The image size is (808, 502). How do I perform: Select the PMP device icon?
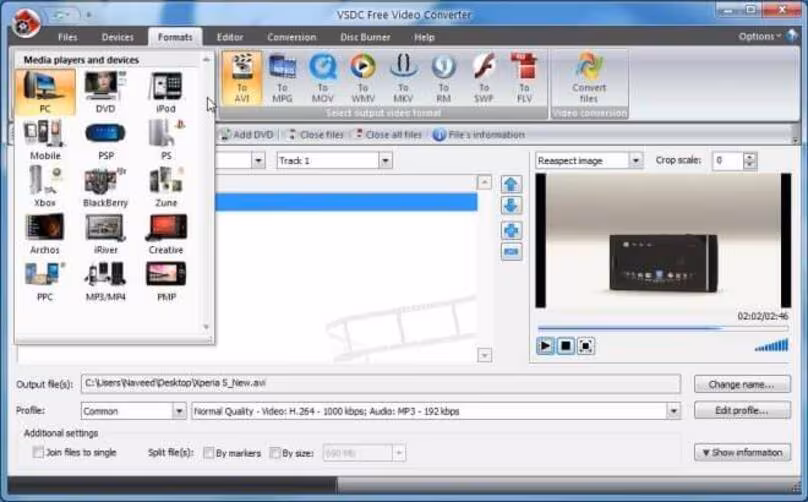tap(165, 281)
